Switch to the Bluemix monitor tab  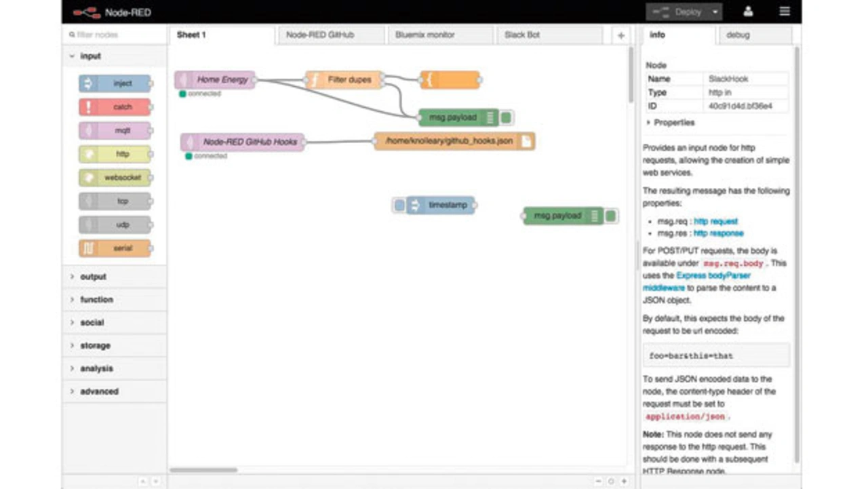point(440,35)
